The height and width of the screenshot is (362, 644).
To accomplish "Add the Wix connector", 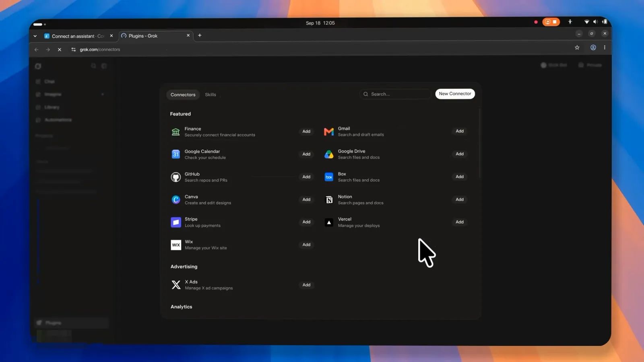I will (306, 245).
